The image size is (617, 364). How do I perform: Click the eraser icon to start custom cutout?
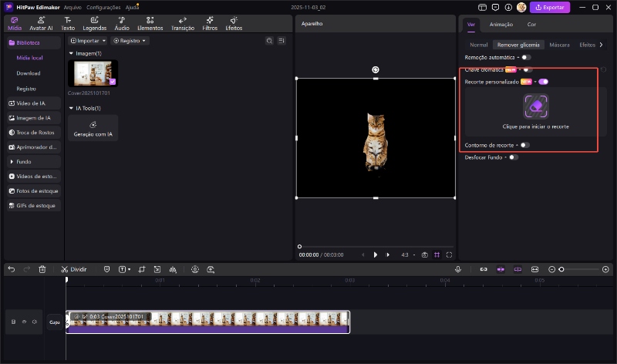coord(535,106)
